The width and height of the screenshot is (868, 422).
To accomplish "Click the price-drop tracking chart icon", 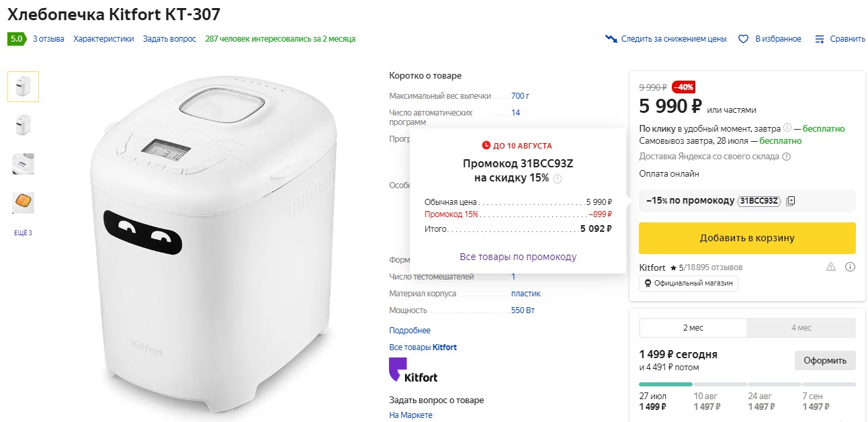I will click(611, 39).
